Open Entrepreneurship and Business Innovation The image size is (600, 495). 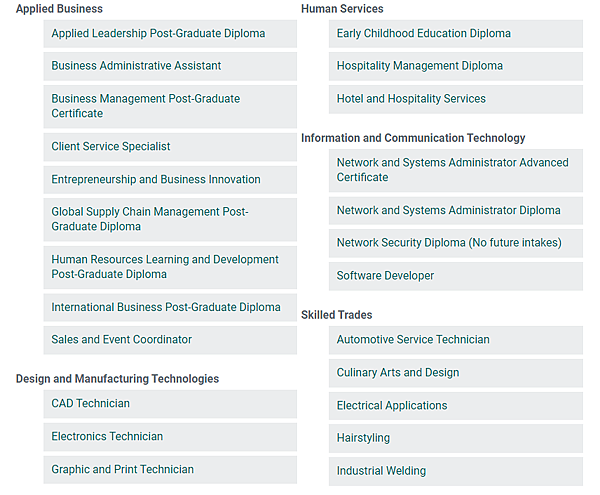(x=156, y=180)
